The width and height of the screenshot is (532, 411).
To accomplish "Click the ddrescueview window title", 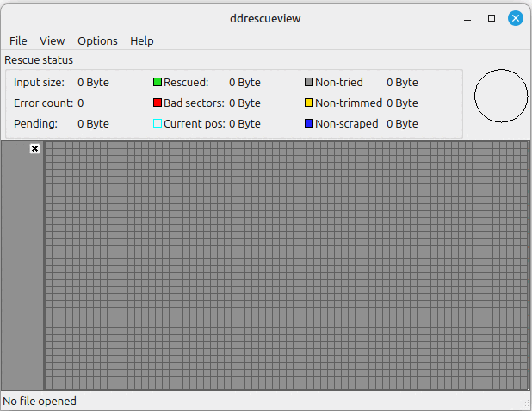I will click(x=265, y=18).
